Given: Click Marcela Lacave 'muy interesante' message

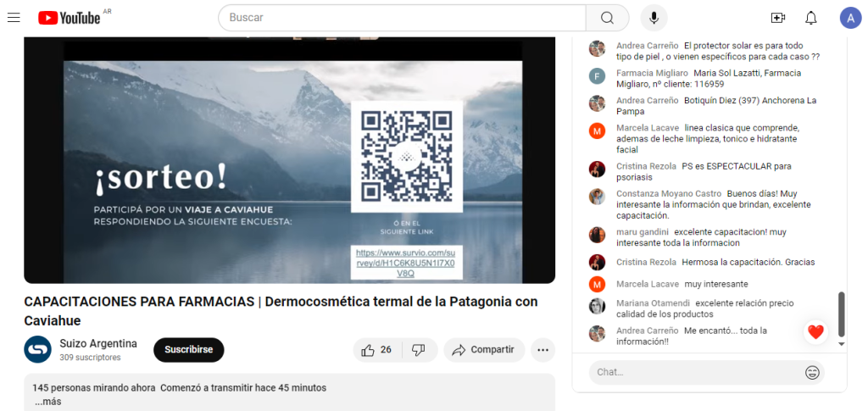Looking at the screenshot, I should (716, 284).
